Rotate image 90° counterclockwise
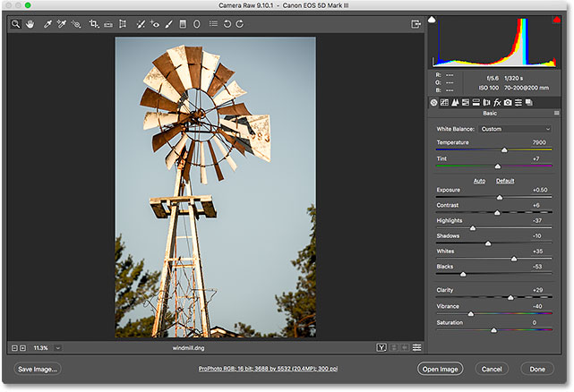Viewport: 574px width, 392px height. [227, 24]
